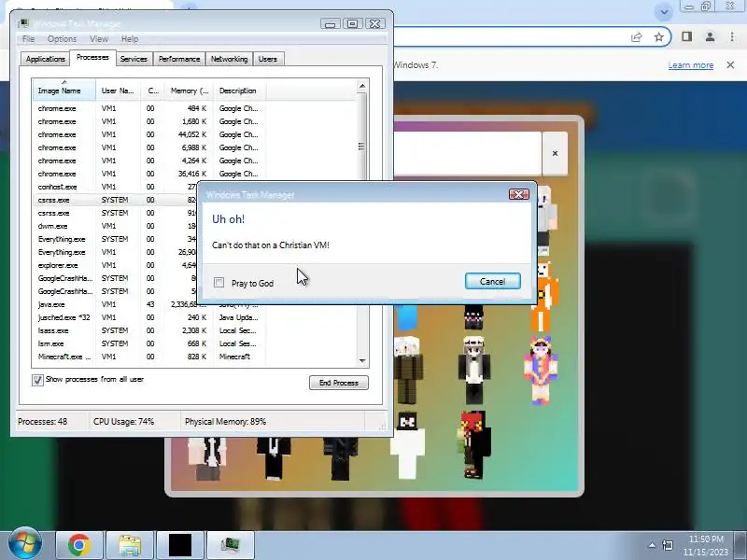Switch to the Networking tab

[229, 59]
